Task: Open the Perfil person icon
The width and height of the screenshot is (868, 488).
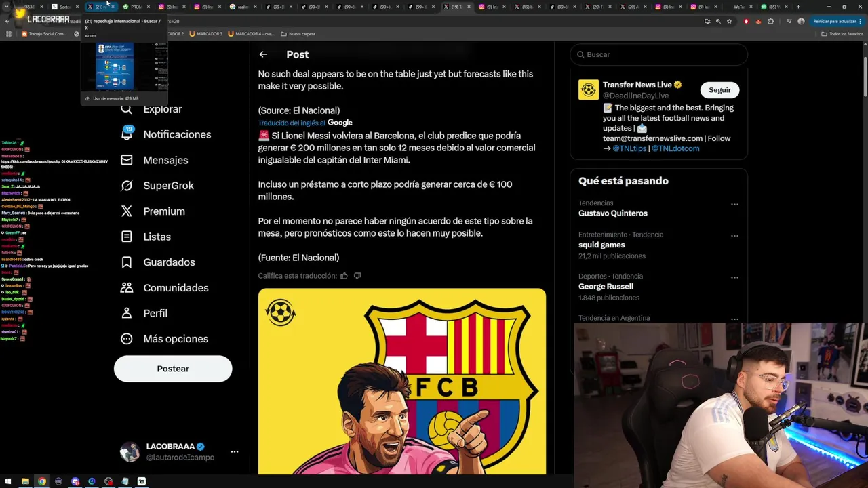Action: coord(127,313)
